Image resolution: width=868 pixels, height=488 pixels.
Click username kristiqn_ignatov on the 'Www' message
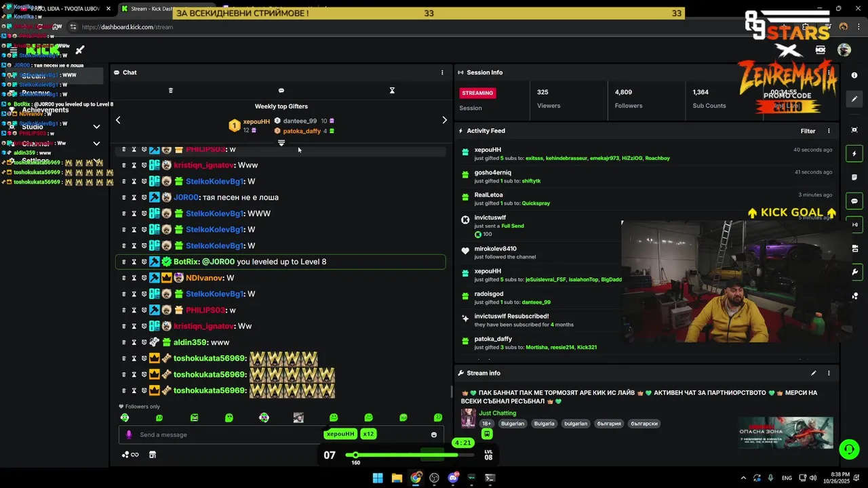click(203, 165)
